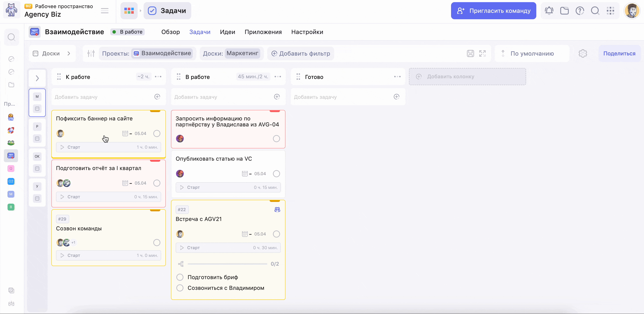Open the notifications bell

[549, 11]
